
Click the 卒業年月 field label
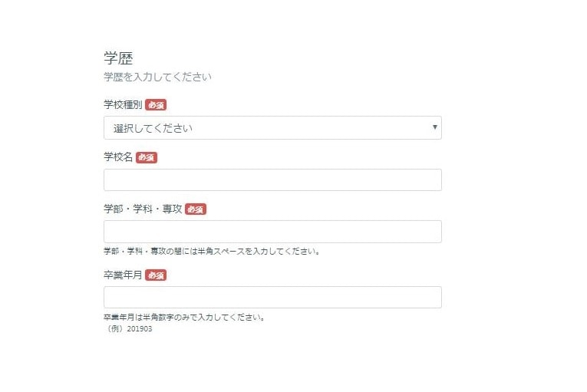(123, 275)
